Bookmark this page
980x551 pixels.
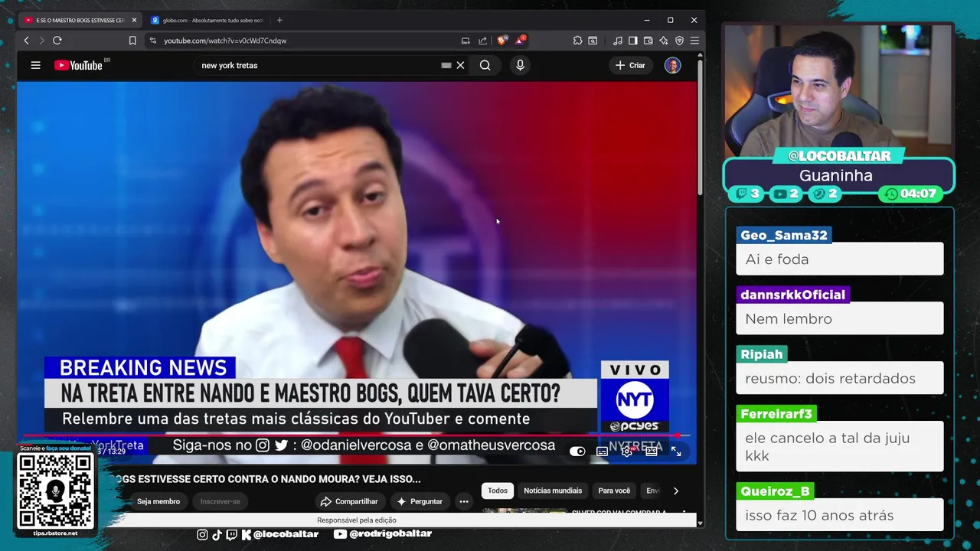tap(132, 41)
